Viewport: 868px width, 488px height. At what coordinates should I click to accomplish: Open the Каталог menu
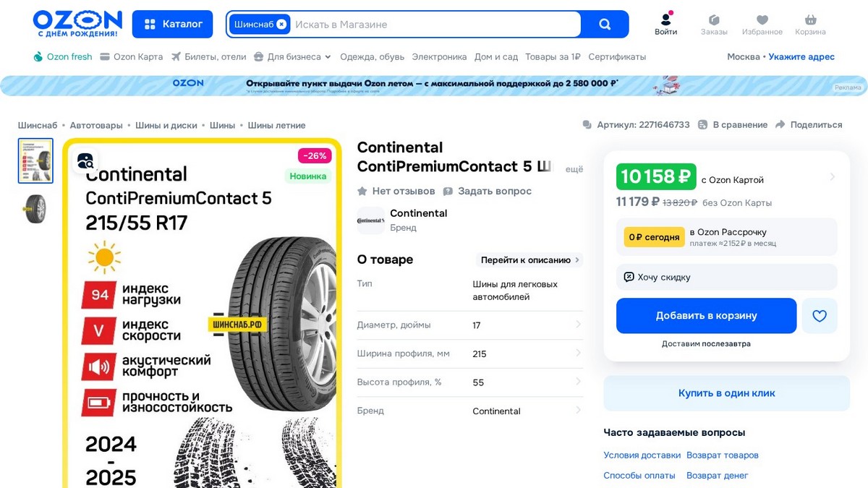pyautogui.click(x=172, y=24)
